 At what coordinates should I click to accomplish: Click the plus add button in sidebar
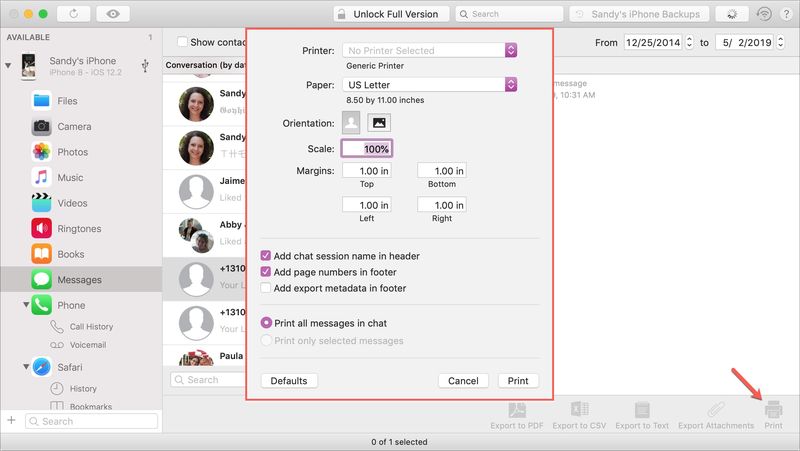11,420
